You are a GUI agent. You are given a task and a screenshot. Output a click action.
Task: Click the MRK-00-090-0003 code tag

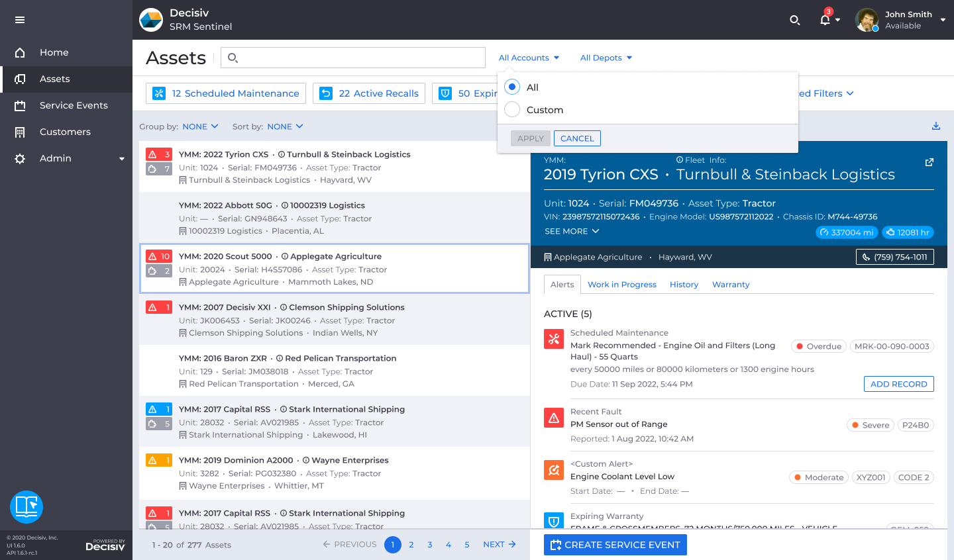pos(892,346)
